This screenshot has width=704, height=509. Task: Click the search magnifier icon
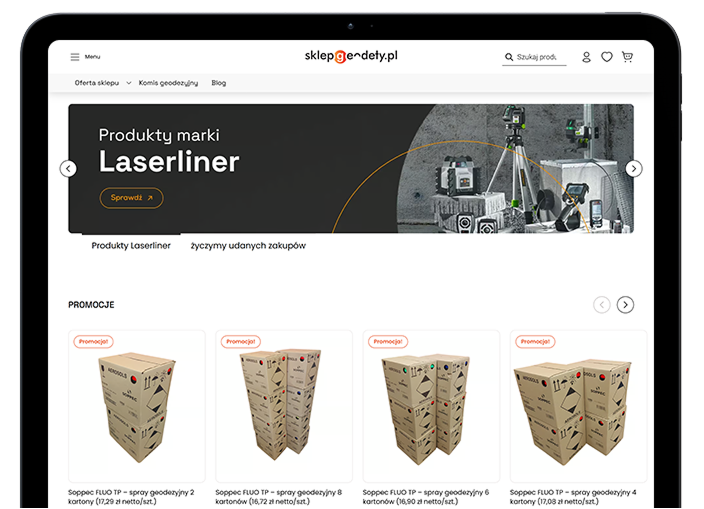(x=509, y=57)
